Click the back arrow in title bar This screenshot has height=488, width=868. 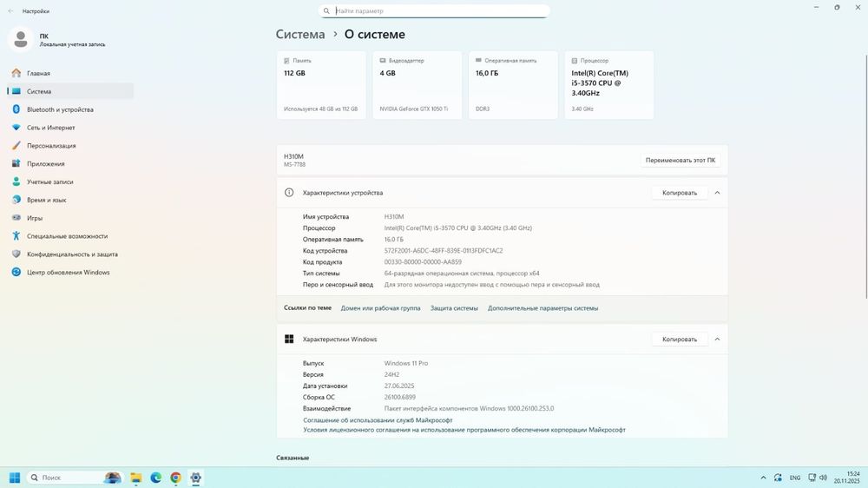pos(10,11)
